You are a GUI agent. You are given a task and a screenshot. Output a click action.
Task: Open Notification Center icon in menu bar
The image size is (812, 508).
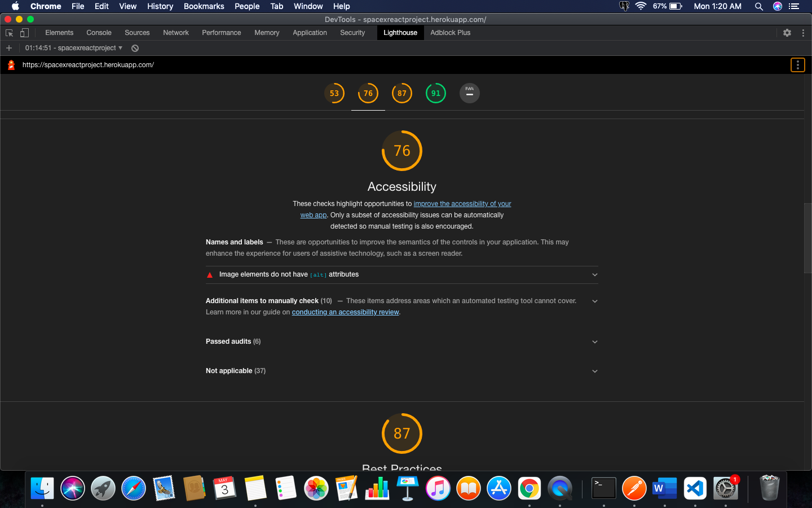tap(794, 6)
